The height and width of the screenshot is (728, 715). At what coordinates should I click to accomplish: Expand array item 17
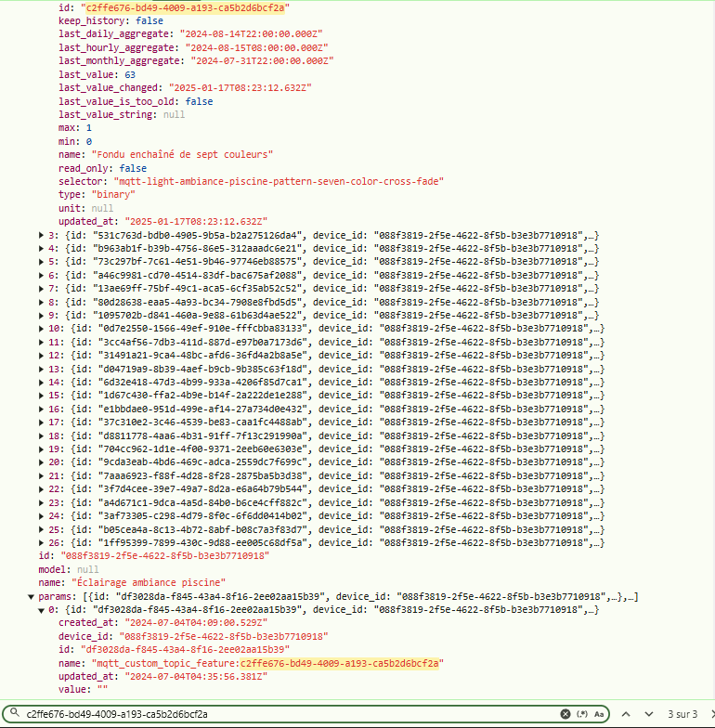(x=41, y=422)
